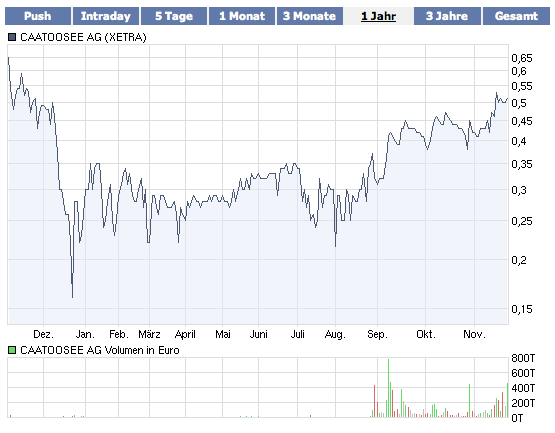Click the Juni axis label
This screenshot has width=555, height=433.
point(258,334)
